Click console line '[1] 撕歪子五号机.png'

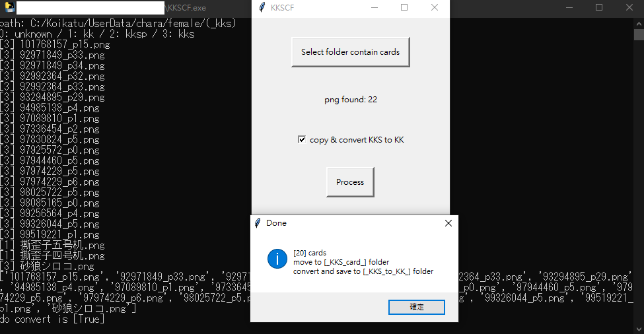pyautogui.click(x=52, y=246)
